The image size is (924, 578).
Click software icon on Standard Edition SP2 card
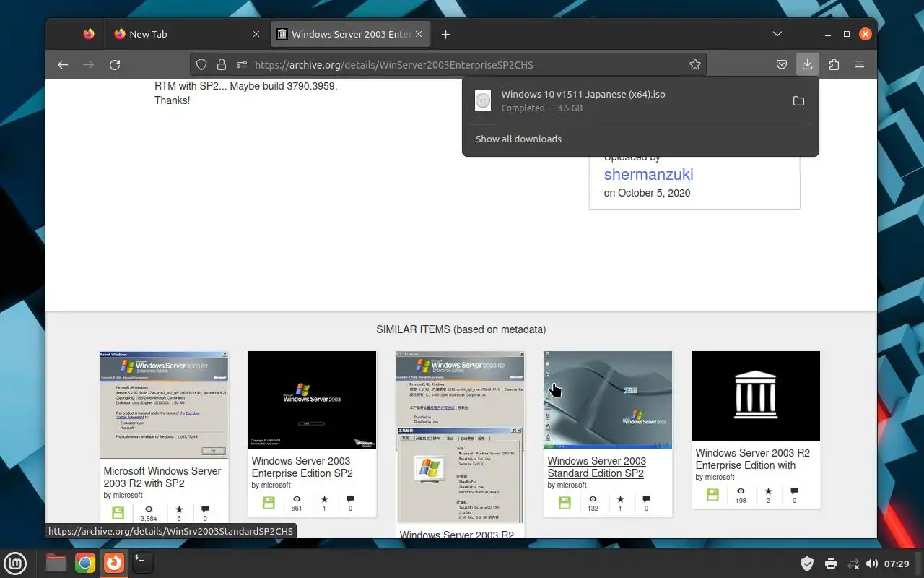coord(565,502)
